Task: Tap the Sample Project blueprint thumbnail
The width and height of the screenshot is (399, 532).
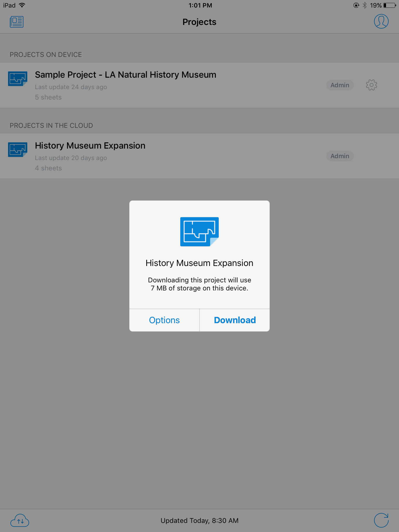Action: [x=18, y=79]
